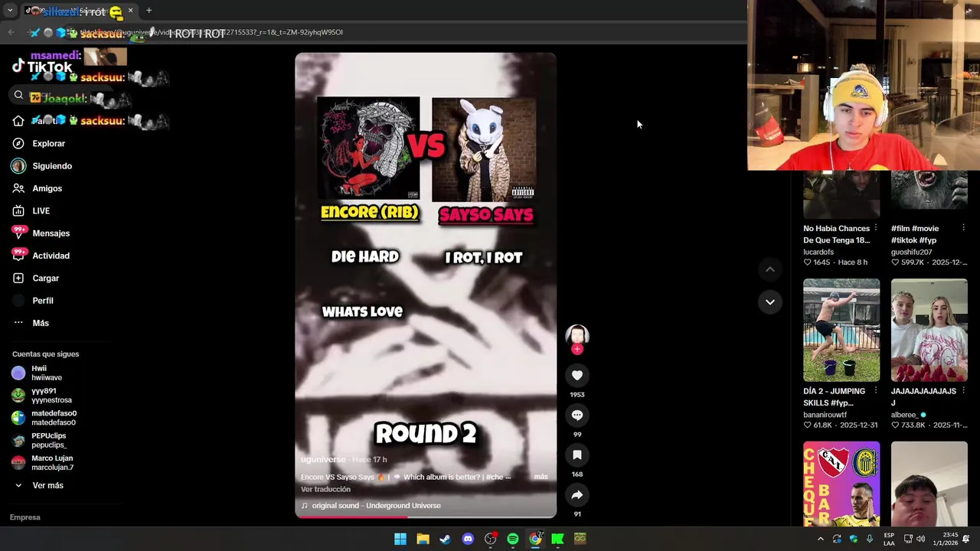This screenshot has height=551, width=980.
Task: Open the lucardofs channel name
Action: tap(818, 252)
